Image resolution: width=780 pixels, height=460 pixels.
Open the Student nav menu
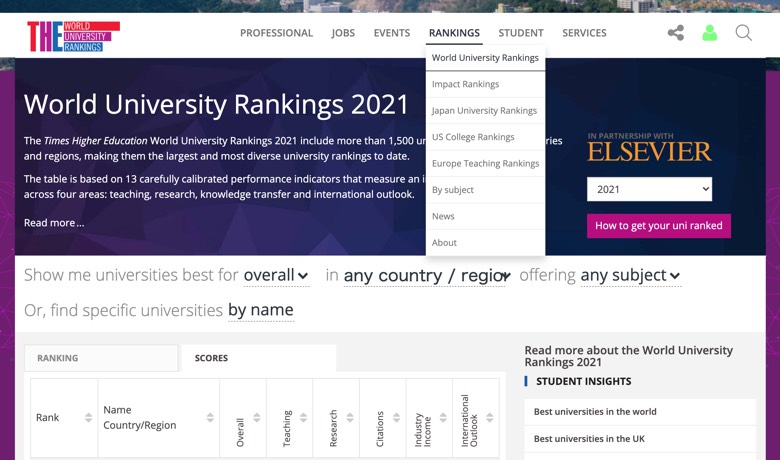pyautogui.click(x=521, y=33)
